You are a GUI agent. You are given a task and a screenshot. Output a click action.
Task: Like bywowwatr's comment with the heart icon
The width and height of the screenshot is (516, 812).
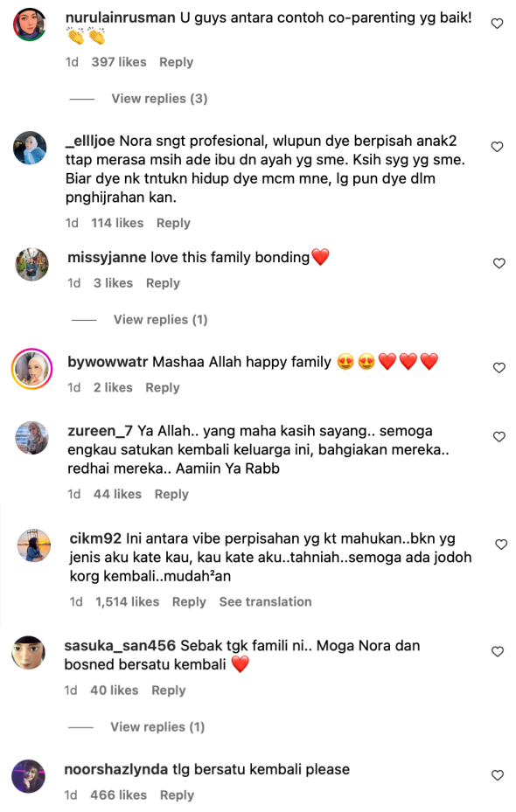(499, 368)
